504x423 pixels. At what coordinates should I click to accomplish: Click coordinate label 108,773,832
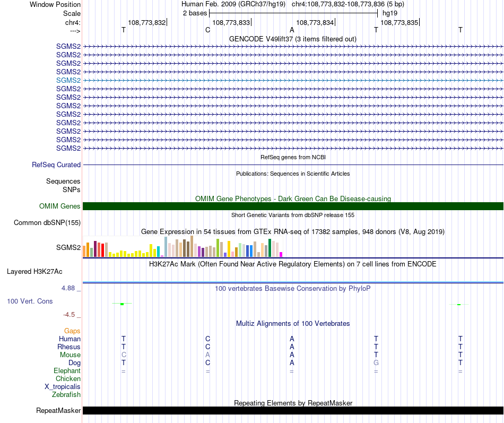[147, 22]
